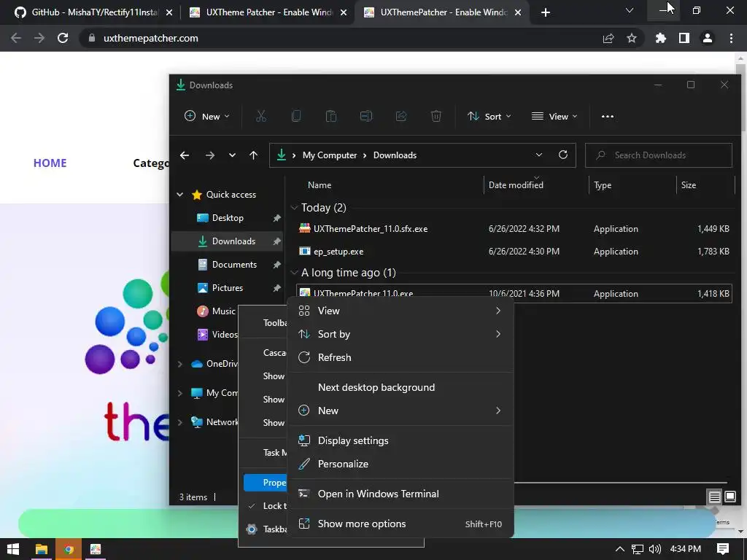Open Sort by submenu in context menu
747x560 pixels.
[x=400, y=334]
